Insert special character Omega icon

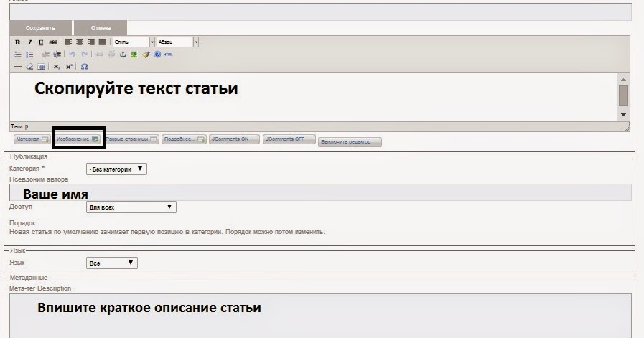pos(84,67)
